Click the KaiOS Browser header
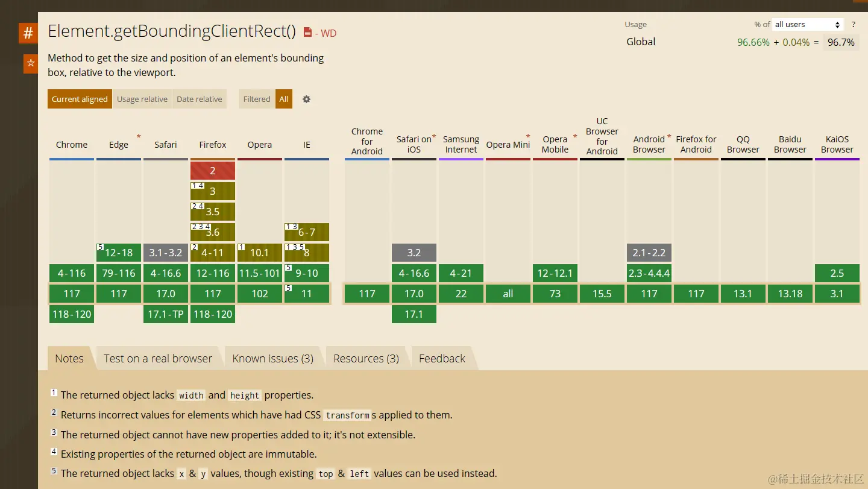This screenshot has width=868, height=489. point(837,145)
